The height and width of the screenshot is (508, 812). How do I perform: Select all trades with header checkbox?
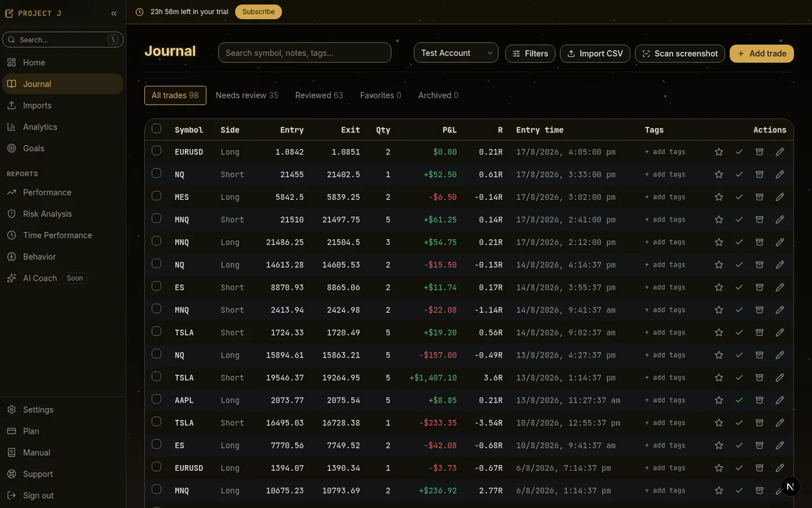(x=157, y=128)
